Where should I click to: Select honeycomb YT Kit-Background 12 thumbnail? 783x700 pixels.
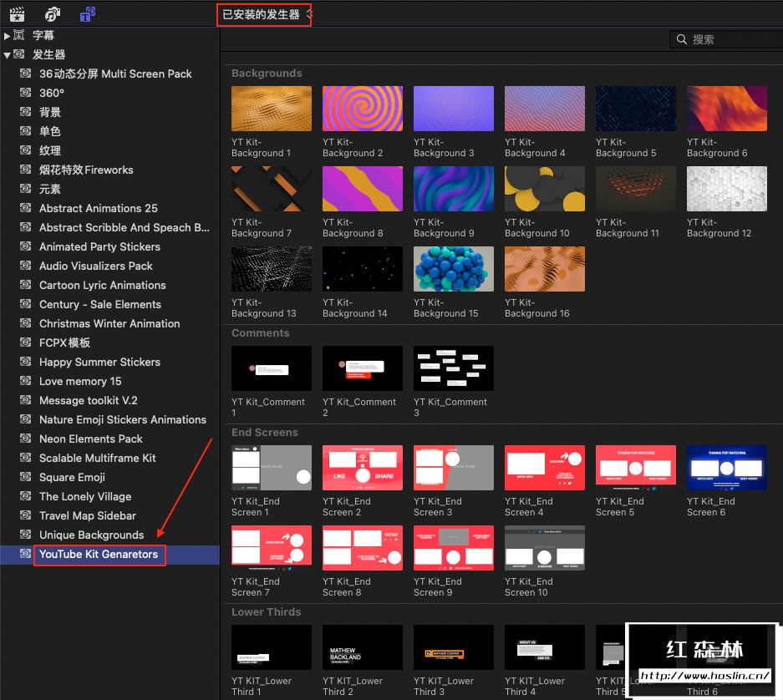coord(727,189)
